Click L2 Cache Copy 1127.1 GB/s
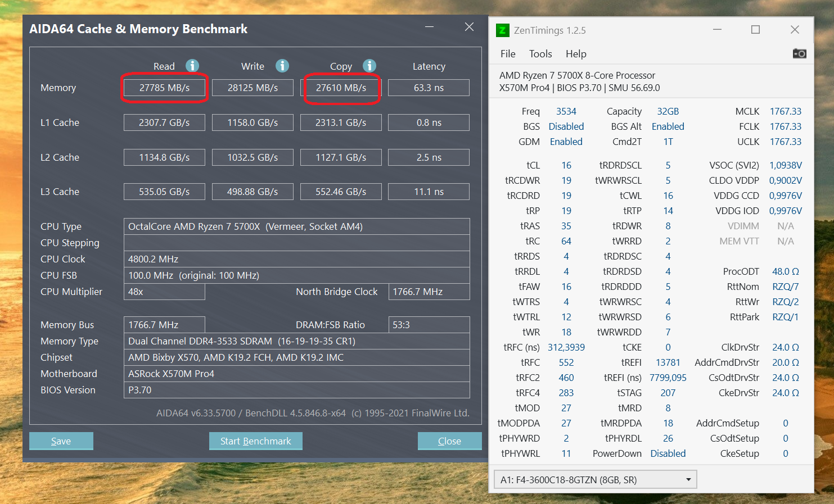834x504 pixels. click(x=341, y=157)
